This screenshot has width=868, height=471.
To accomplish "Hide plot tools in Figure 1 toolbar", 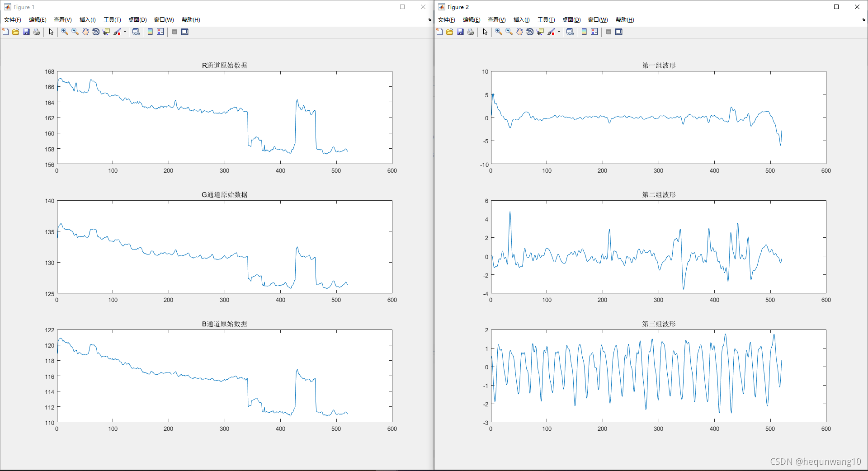I will coord(175,32).
